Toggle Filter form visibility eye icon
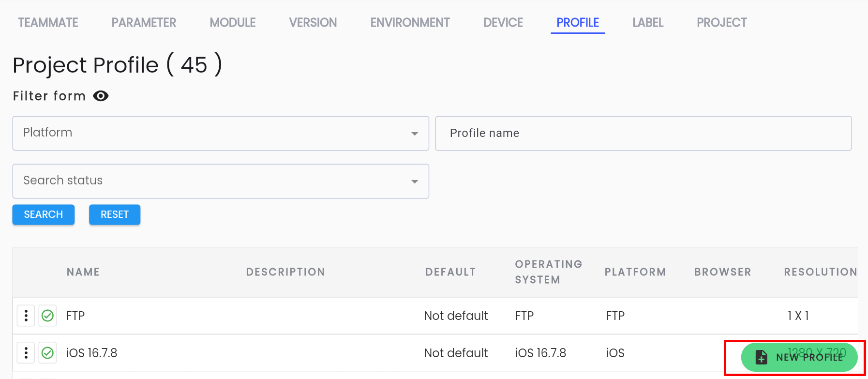This screenshot has height=379, width=868. [x=101, y=96]
